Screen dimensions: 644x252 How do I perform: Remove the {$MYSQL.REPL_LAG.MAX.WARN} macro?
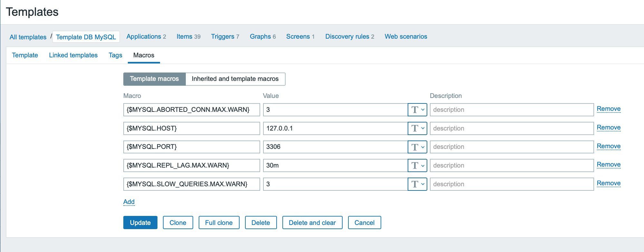coord(609,165)
